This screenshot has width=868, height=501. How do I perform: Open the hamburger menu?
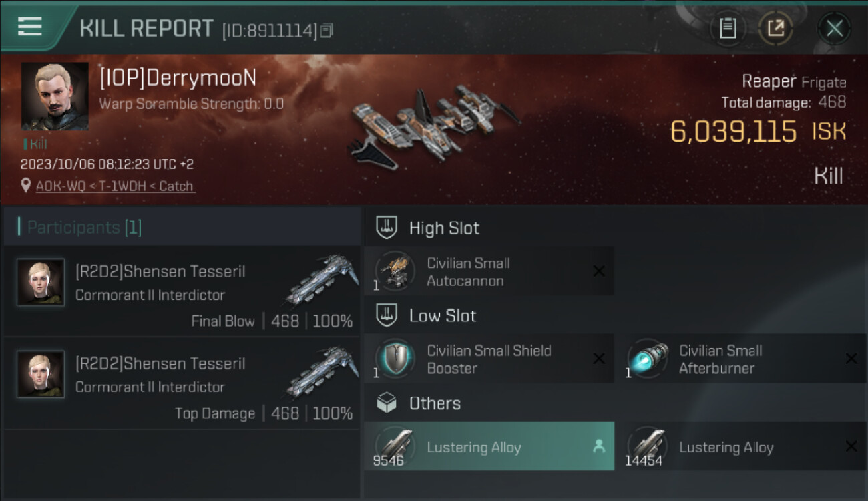[x=30, y=27]
